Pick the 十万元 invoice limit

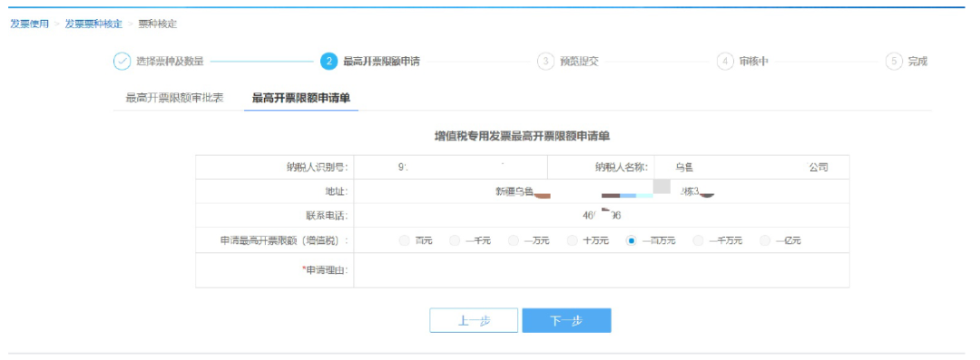point(572,240)
